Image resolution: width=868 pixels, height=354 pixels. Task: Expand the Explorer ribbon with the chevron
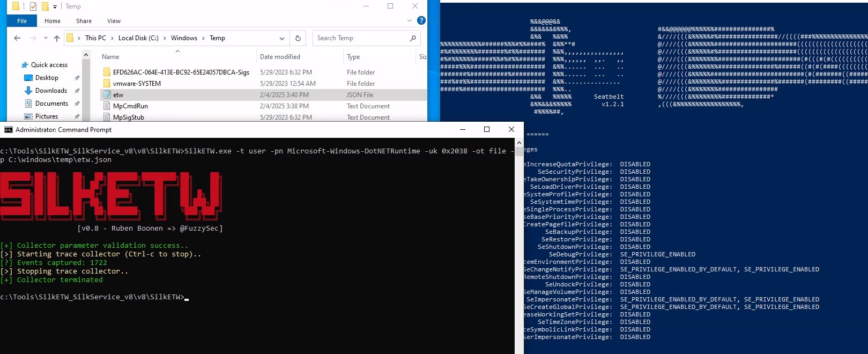pyautogui.click(x=410, y=21)
